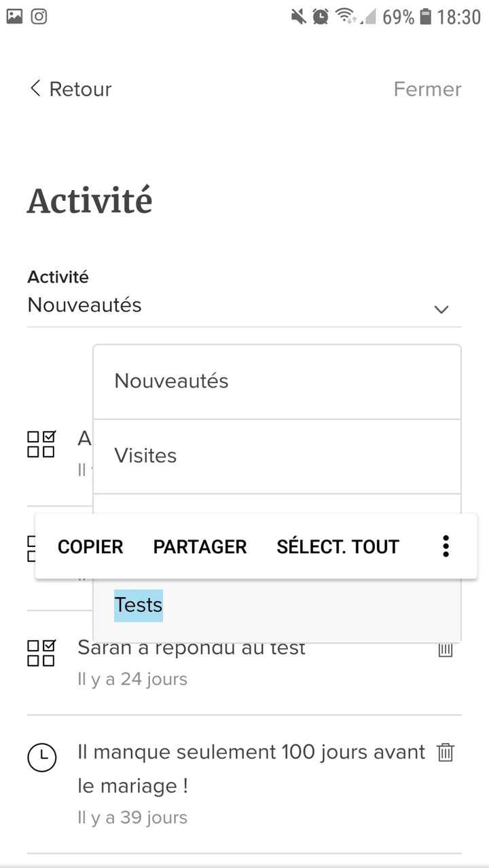Tap the checklist icon on the first activity item
The height and width of the screenshot is (868, 489).
pyautogui.click(x=41, y=444)
